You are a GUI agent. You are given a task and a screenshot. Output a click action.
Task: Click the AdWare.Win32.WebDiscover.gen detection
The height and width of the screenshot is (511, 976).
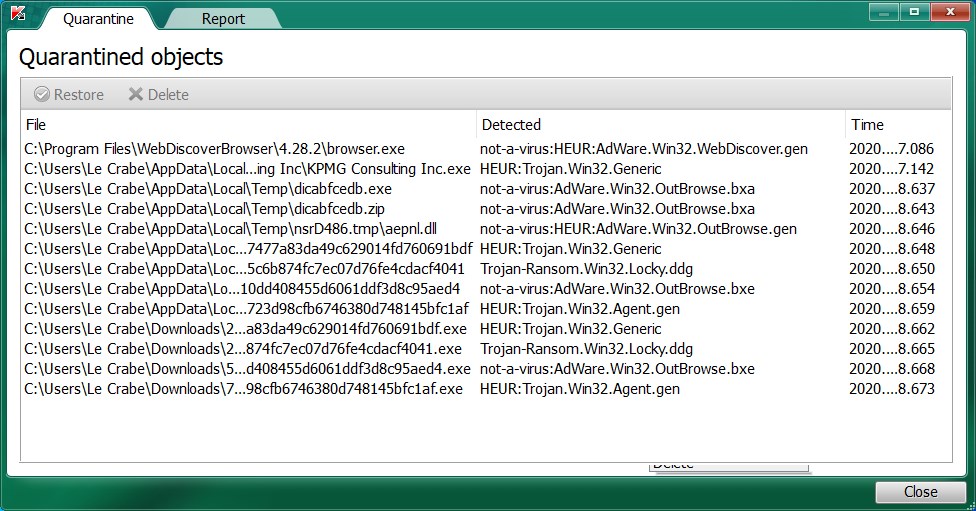[644, 149]
